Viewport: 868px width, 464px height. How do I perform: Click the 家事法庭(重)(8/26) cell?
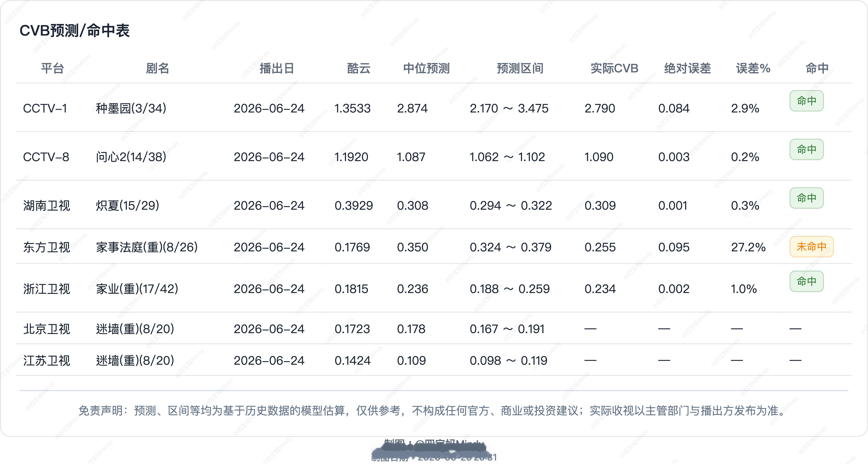tap(147, 247)
